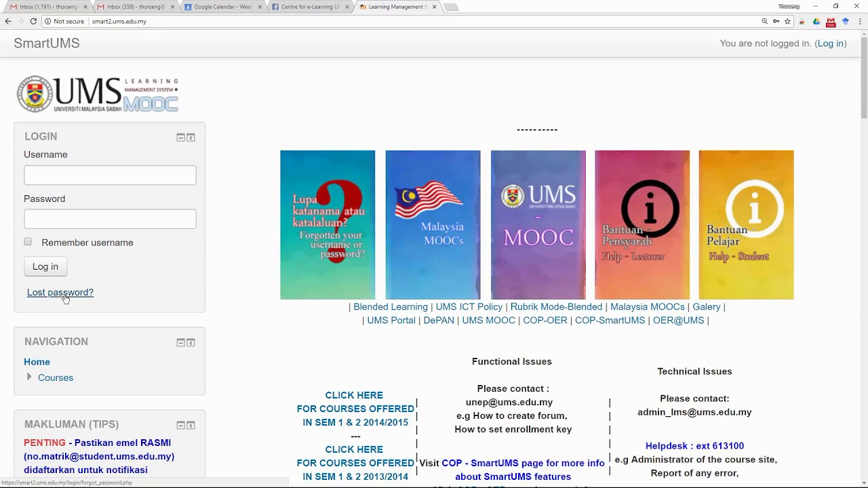Image resolution: width=868 pixels, height=488 pixels.
Task: Click the (Log in) link in the header
Action: (x=831, y=43)
